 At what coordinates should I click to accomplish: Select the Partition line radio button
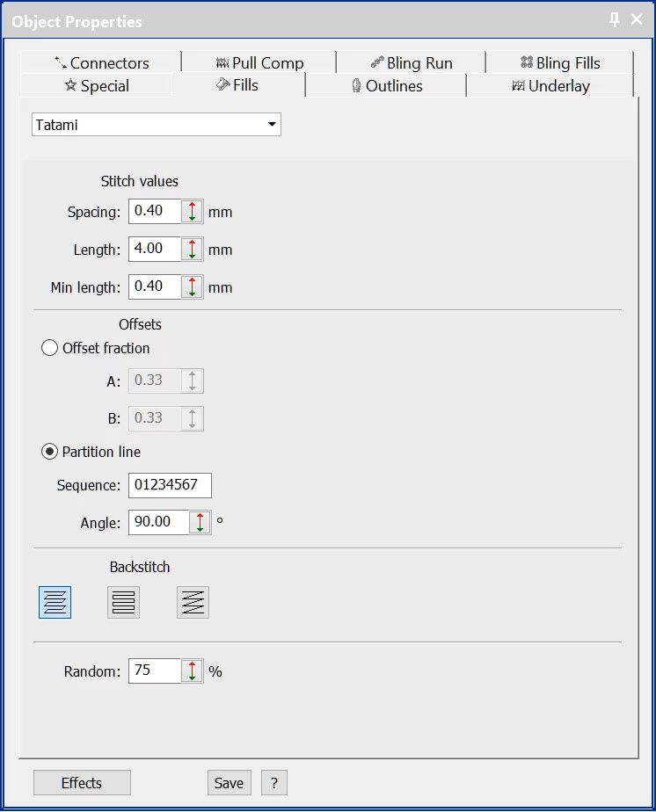50,452
